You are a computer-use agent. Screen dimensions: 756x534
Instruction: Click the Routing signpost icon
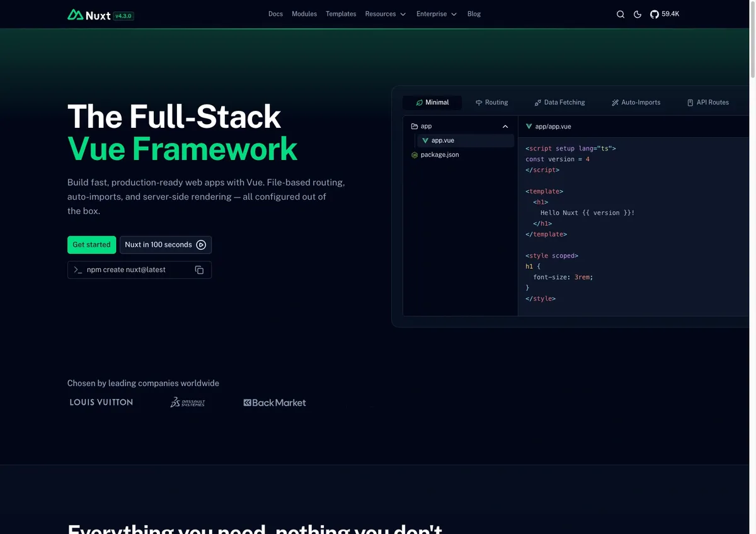pyautogui.click(x=479, y=103)
